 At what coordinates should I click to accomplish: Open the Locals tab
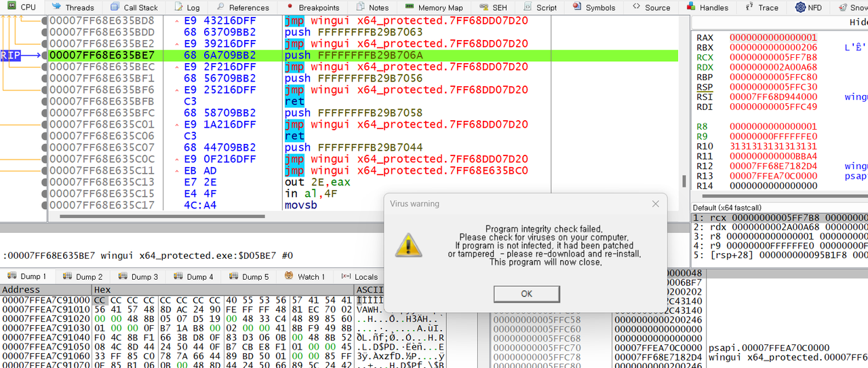[359, 276]
